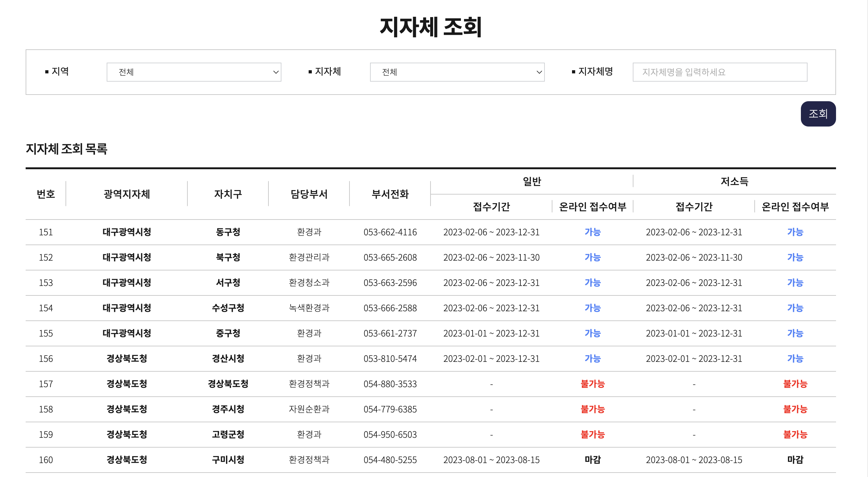Click the 광역지자체 column header
Screen dimensions: 868x477
click(127, 194)
